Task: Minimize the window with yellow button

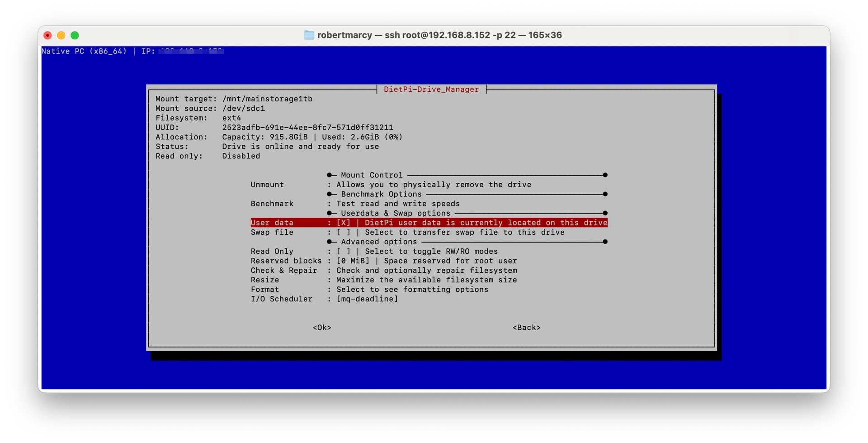Action: pyautogui.click(x=61, y=35)
